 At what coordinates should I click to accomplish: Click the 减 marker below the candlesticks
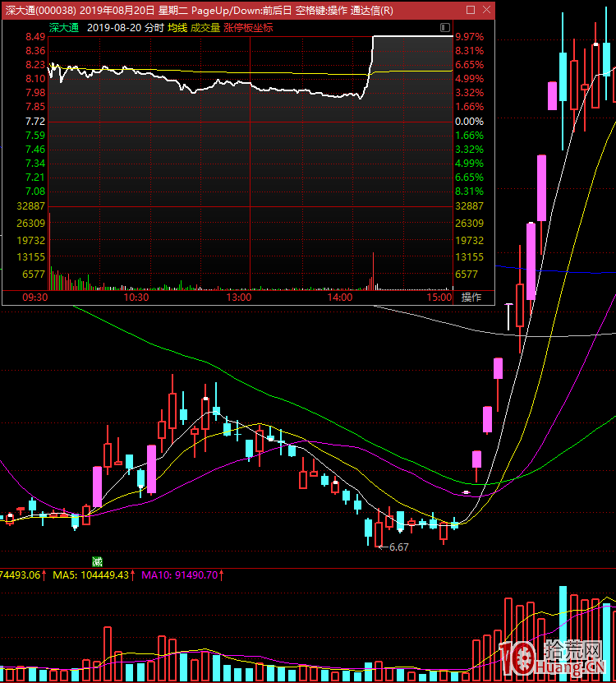[98, 562]
